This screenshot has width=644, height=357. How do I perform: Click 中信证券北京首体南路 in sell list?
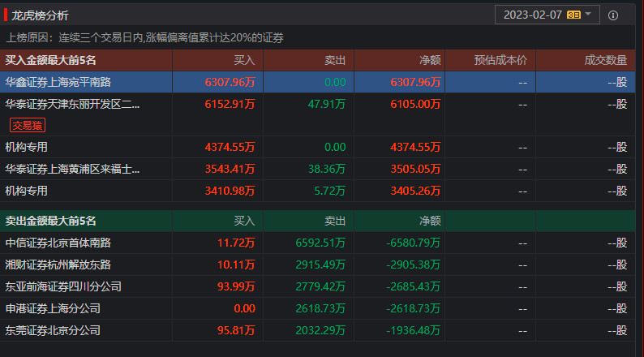58,243
